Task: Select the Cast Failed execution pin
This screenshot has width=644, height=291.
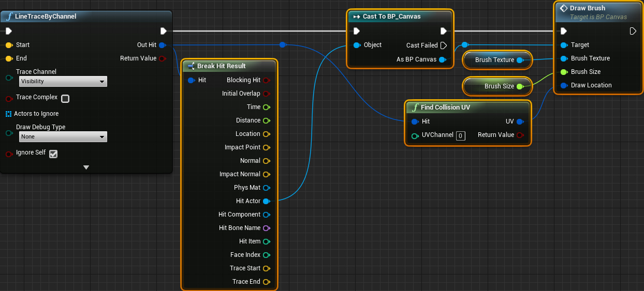Action: click(x=444, y=45)
